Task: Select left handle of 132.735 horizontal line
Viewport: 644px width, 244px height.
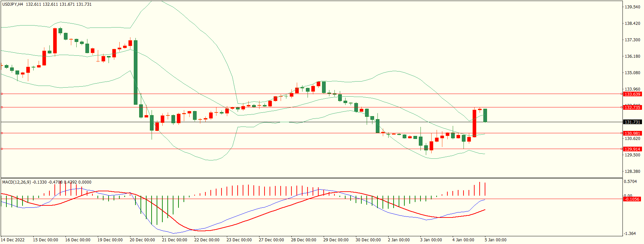Action: point(2,107)
